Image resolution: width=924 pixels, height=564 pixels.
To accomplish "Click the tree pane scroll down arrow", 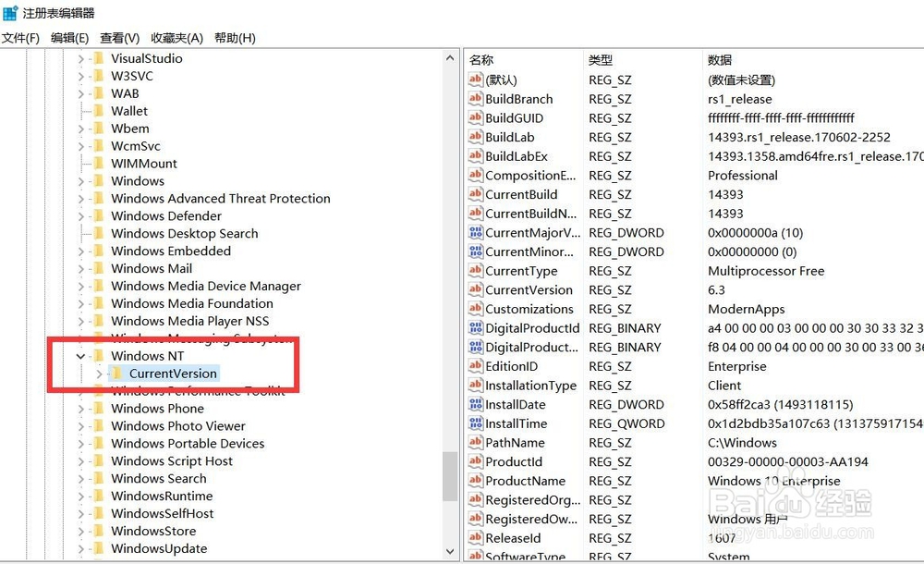I will (450, 552).
